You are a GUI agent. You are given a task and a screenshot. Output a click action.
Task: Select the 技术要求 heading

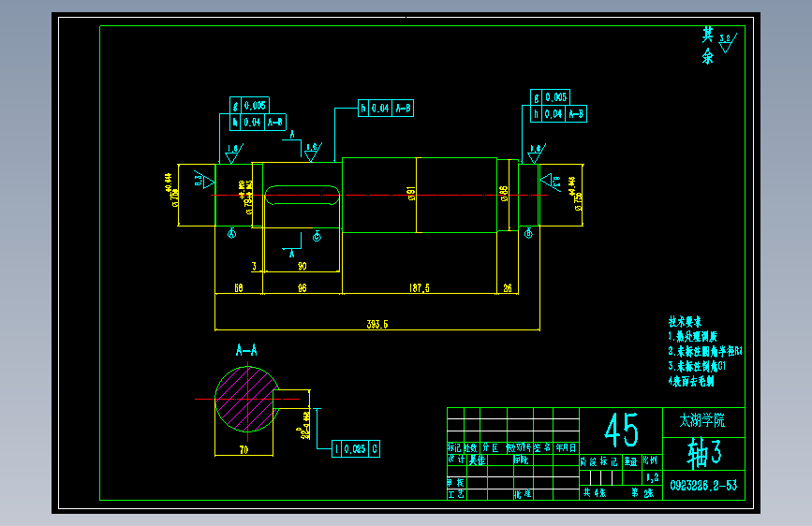(x=685, y=322)
